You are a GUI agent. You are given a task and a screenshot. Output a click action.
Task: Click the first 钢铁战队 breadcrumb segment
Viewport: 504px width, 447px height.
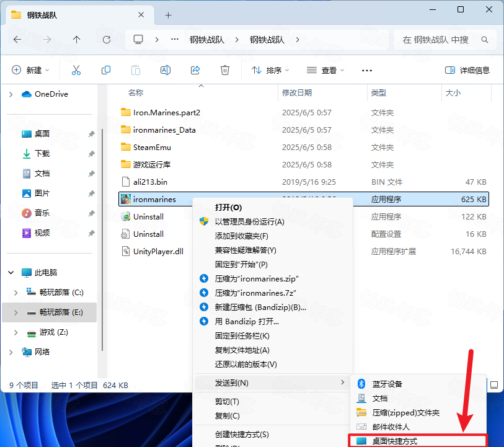click(206, 40)
